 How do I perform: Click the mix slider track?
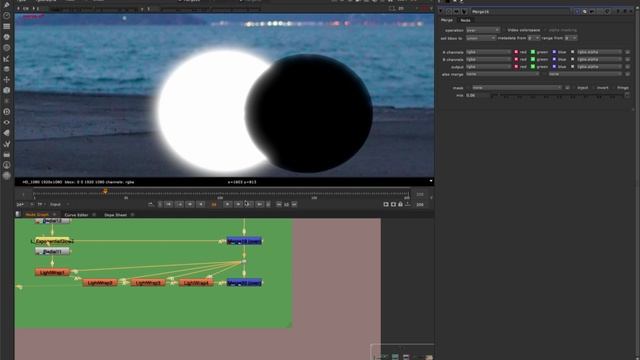(x=557, y=96)
